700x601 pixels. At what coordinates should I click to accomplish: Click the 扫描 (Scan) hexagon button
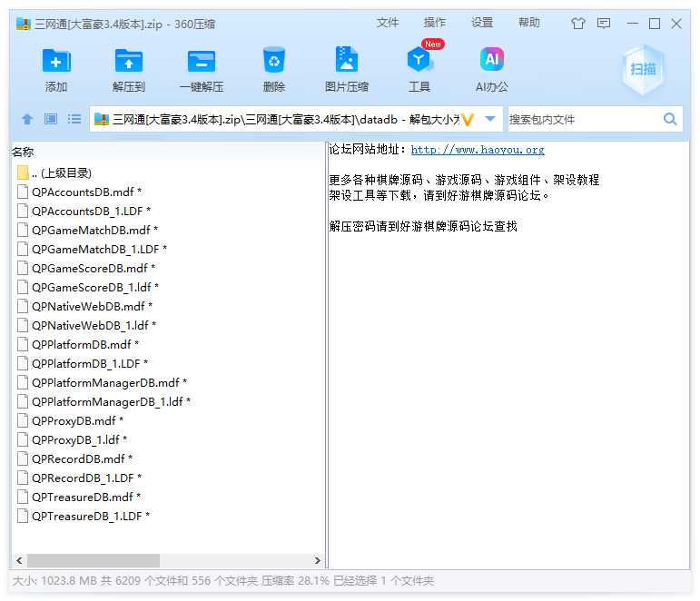coord(643,70)
